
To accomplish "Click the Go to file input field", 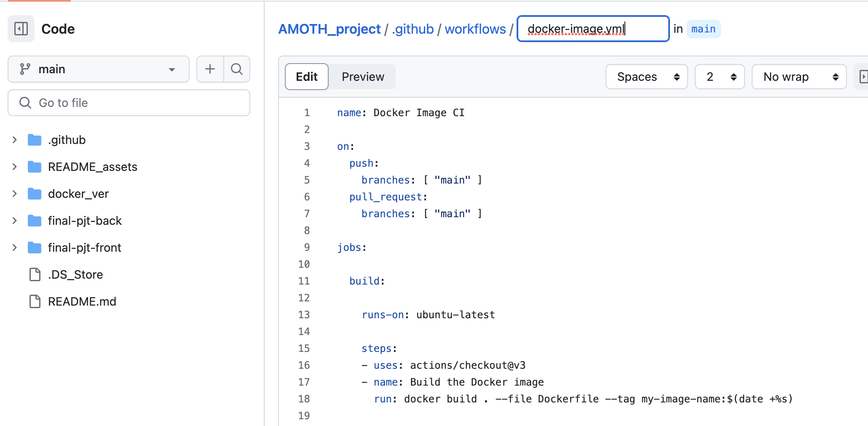I will point(129,102).
